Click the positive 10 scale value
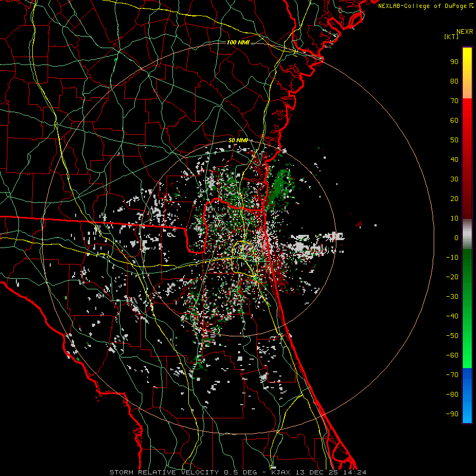This screenshot has height=476, width=476. pos(454,218)
